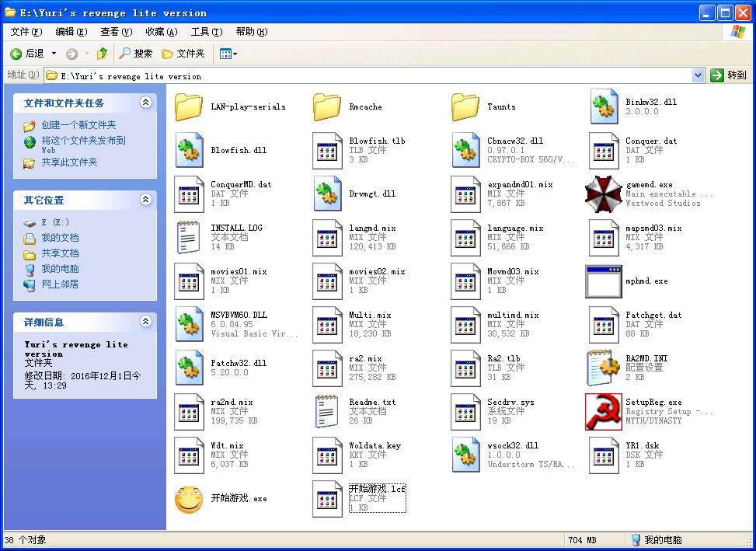Open 网上邻居 in other places
756x551 pixels.
click(60, 284)
